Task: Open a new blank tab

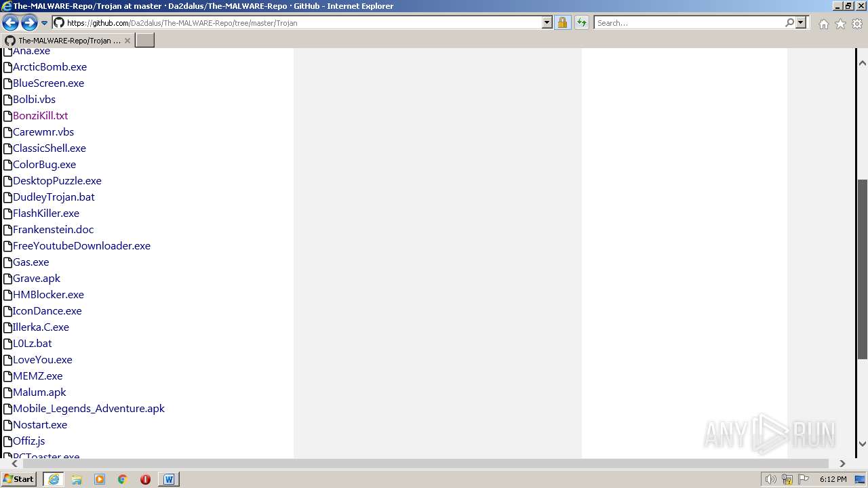Action: coord(145,40)
